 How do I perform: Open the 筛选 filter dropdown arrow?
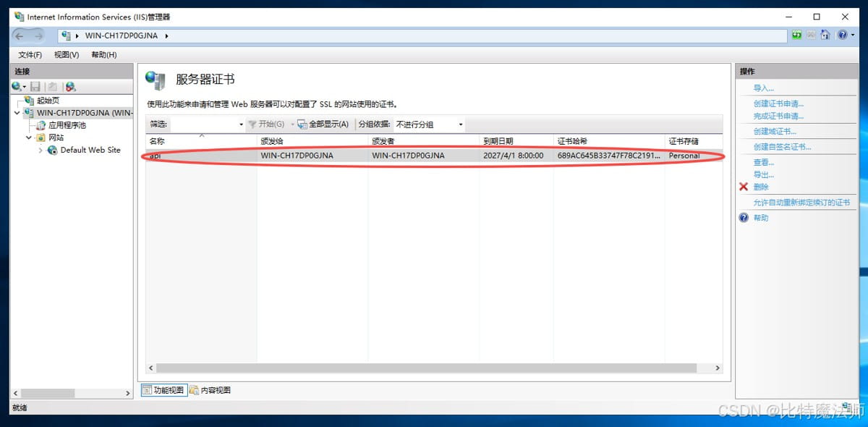(241, 124)
